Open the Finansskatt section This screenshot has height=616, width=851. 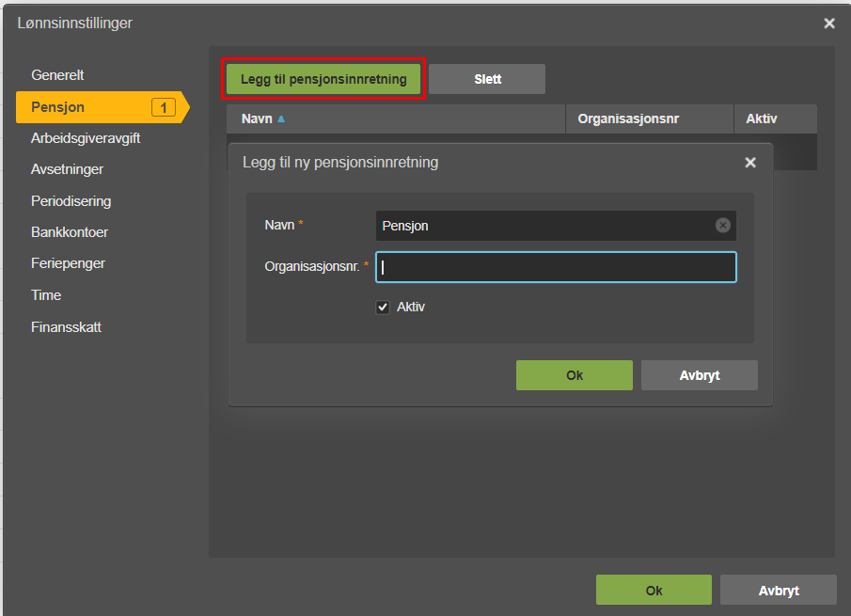(x=66, y=327)
